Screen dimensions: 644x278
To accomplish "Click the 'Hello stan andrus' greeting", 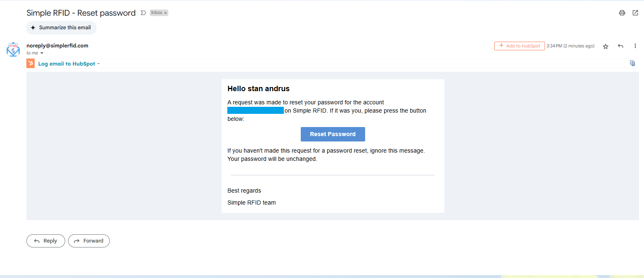I will 259,89.
